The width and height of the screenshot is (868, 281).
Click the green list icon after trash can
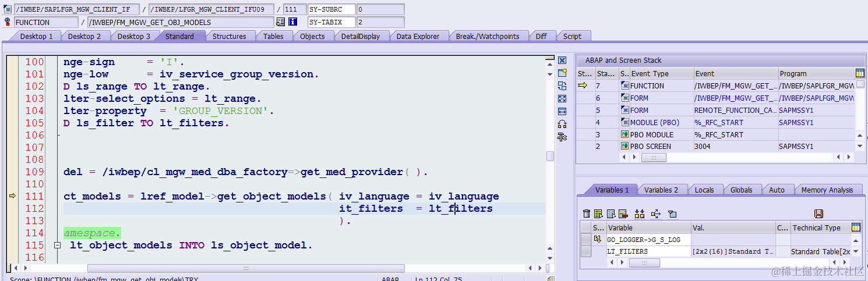tap(598, 214)
